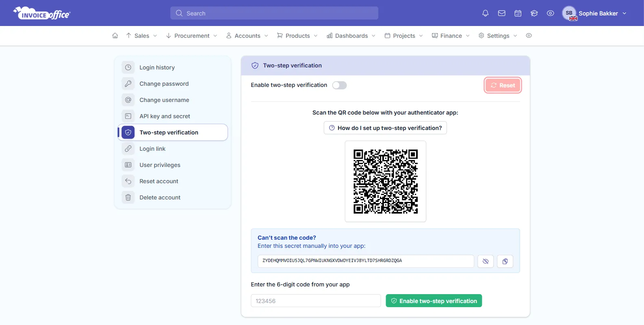
Task: Go to the home icon
Action: click(115, 36)
